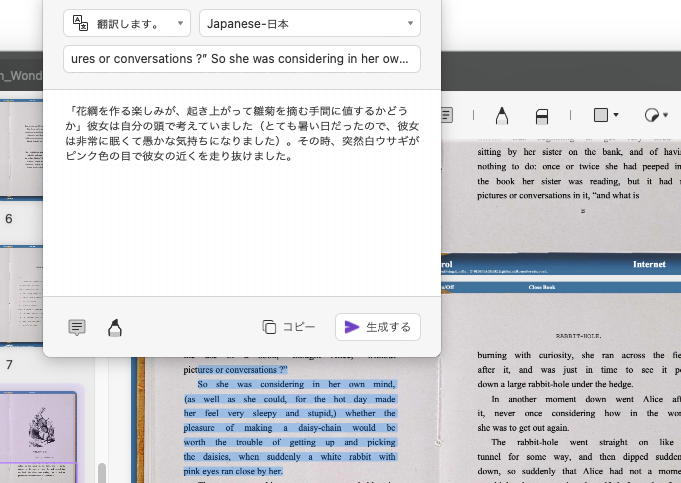Select page 7 thumbnail
The height and width of the screenshot is (483, 681).
click(x=21, y=296)
